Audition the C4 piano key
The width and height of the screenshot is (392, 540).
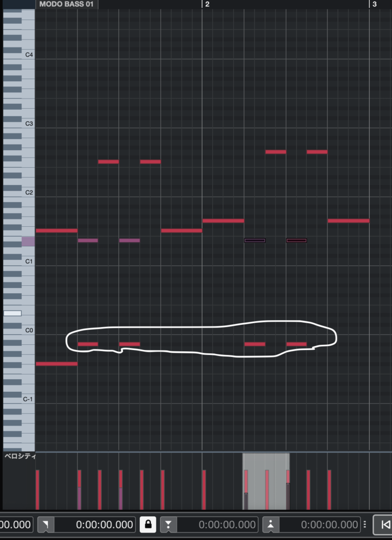pos(20,55)
